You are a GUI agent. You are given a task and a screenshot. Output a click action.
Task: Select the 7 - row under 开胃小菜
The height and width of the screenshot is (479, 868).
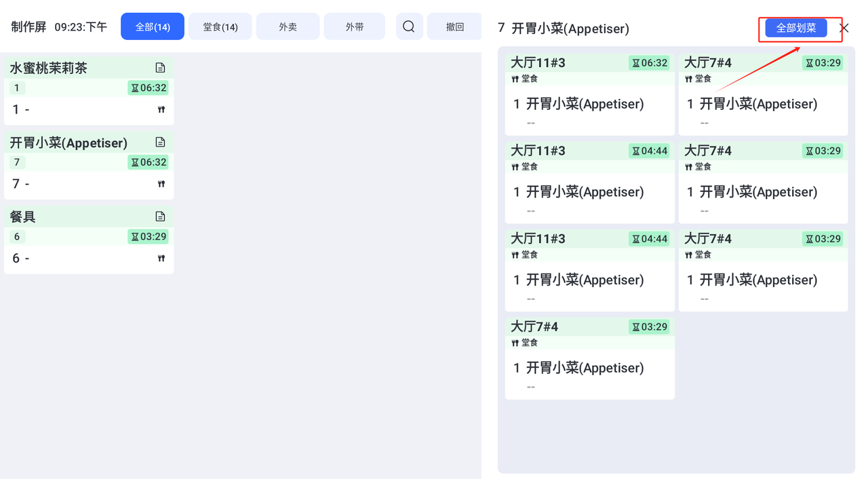pyautogui.click(x=89, y=184)
